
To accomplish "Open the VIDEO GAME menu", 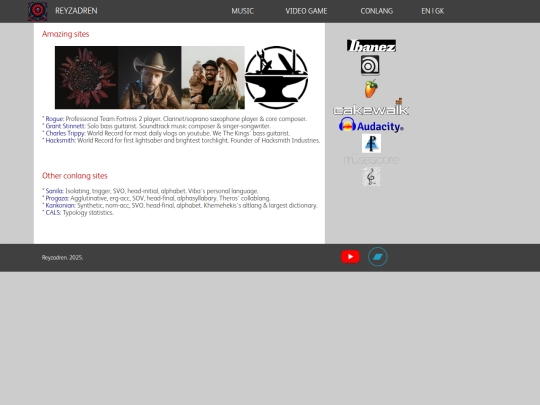I will (306, 11).
